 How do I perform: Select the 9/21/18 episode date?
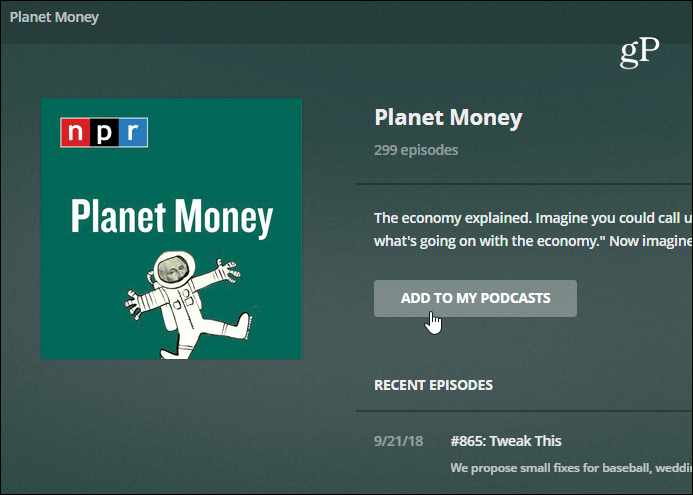point(399,441)
